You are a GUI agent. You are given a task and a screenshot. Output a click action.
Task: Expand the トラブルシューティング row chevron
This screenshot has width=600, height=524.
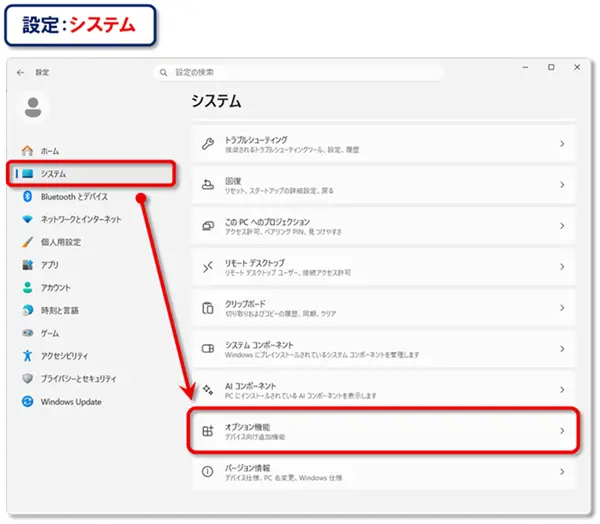pyautogui.click(x=562, y=144)
